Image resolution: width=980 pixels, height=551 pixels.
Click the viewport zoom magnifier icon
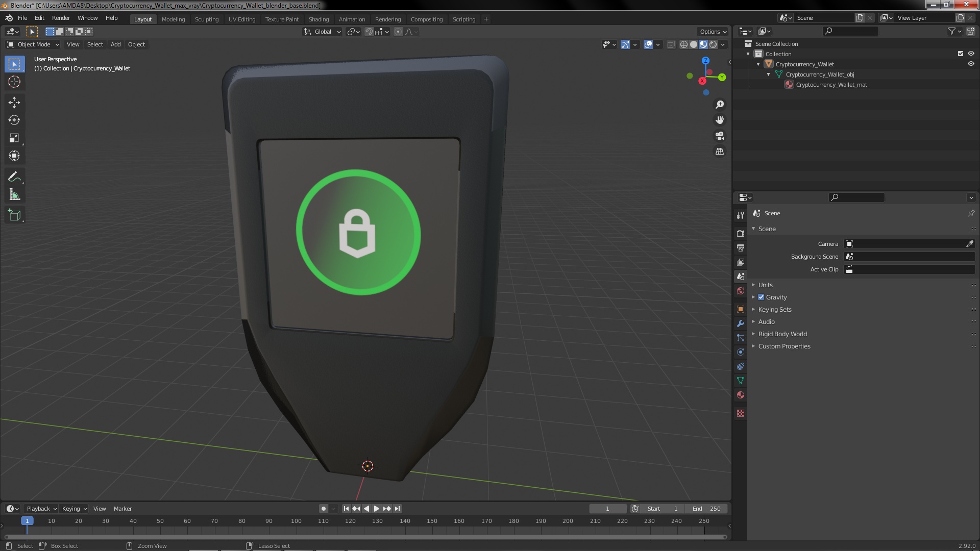[720, 105]
